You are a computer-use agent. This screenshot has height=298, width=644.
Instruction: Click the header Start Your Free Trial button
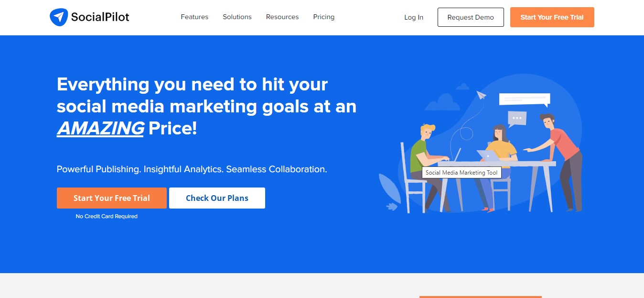coord(552,17)
